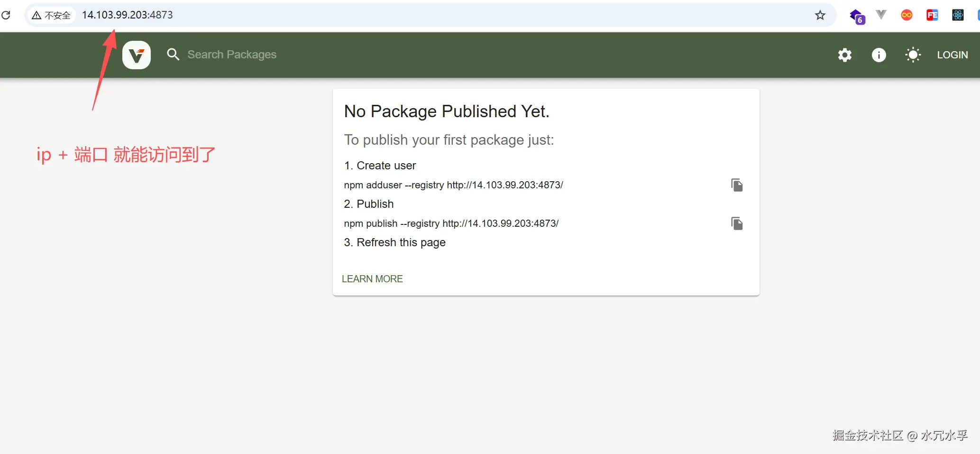This screenshot has width=980, height=454.
Task: Click '3. Refresh this page' step text
Action: [x=395, y=242]
